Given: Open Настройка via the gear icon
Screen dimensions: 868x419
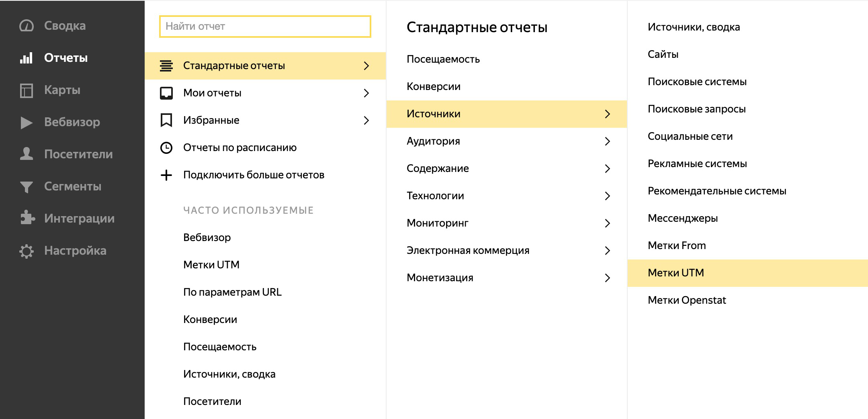Looking at the screenshot, I should click(27, 251).
